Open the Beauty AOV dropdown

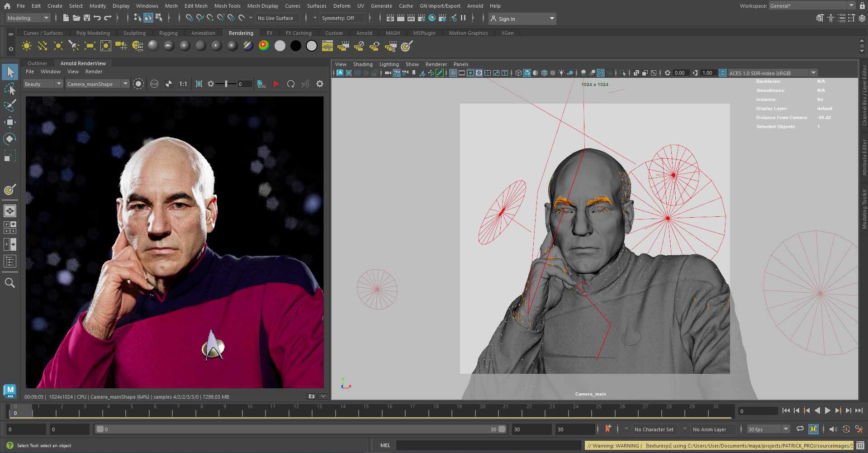pyautogui.click(x=43, y=84)
